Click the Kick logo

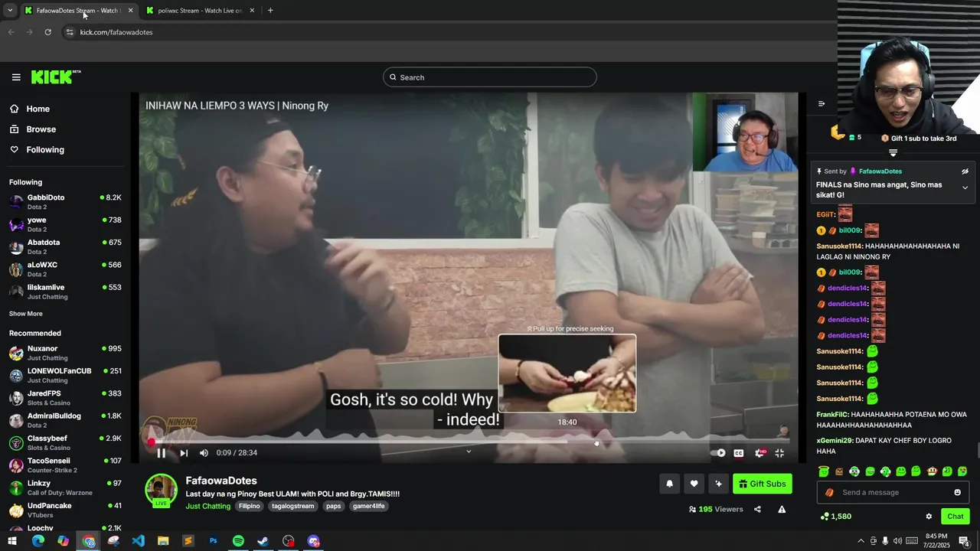55,77
